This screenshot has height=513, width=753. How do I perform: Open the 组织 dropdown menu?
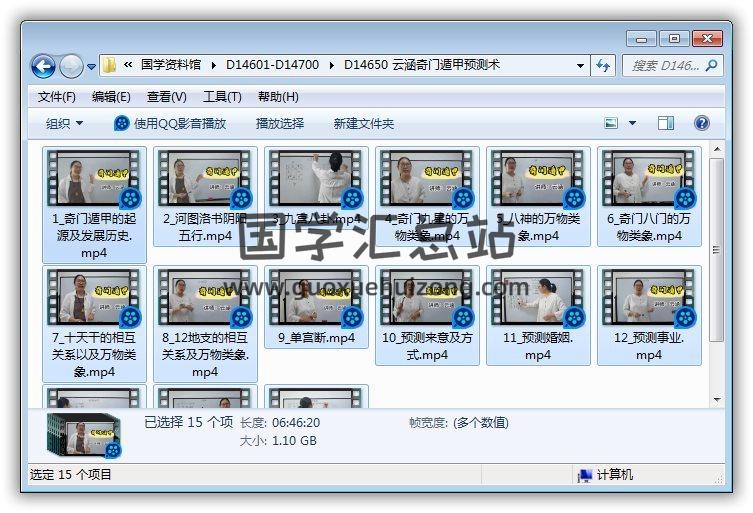click(65, 123)
